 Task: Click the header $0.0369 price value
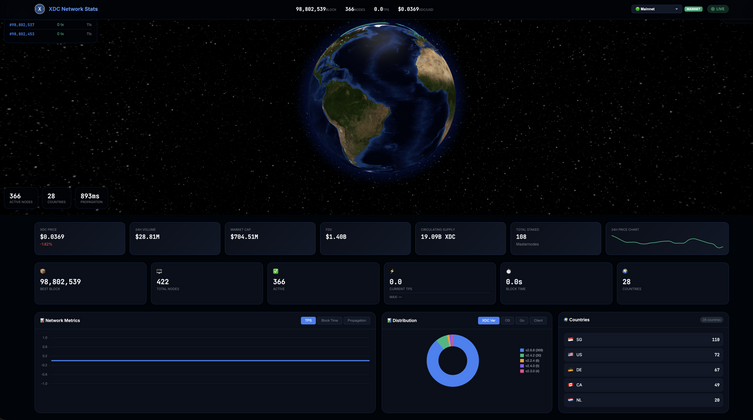point(408,9)
